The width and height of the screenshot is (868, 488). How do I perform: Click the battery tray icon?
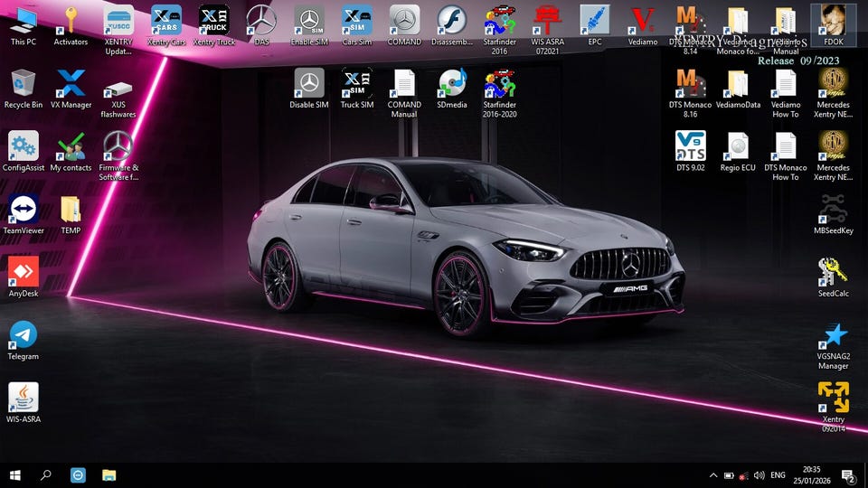(729, 475)
